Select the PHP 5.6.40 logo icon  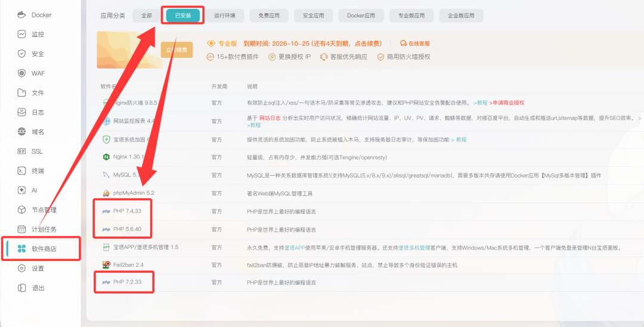(106, 229)
